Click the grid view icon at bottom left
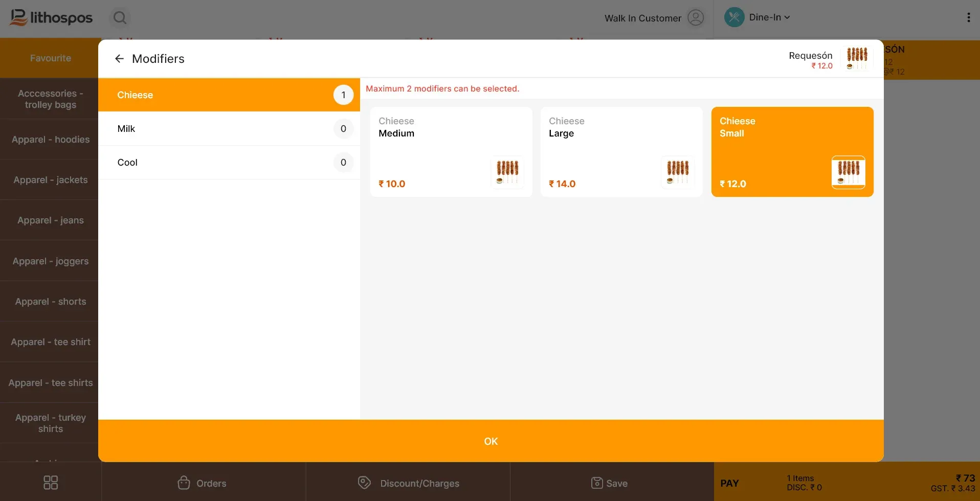 [x=51, y=483]
